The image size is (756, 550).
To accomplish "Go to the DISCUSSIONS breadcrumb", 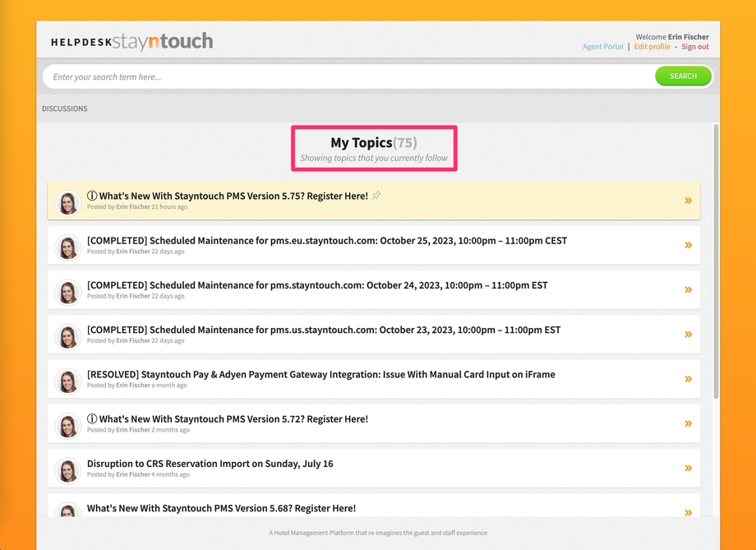I will (65, 109).
